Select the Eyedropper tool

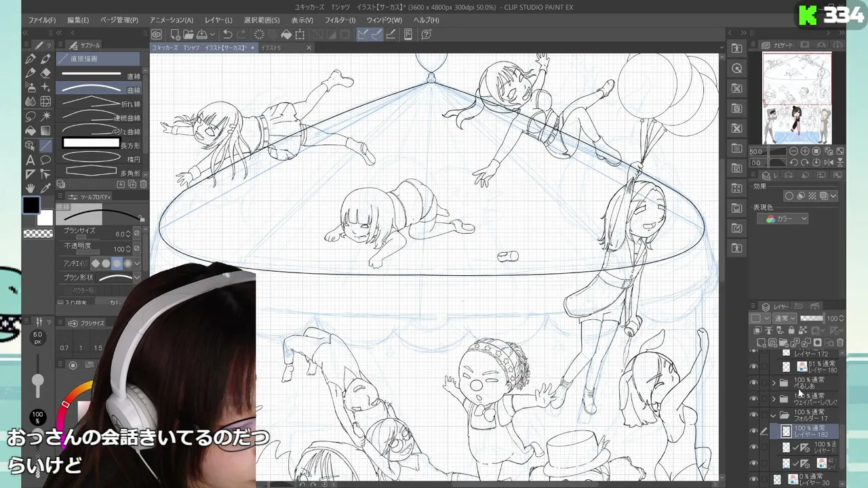click(x=45, y=188)
